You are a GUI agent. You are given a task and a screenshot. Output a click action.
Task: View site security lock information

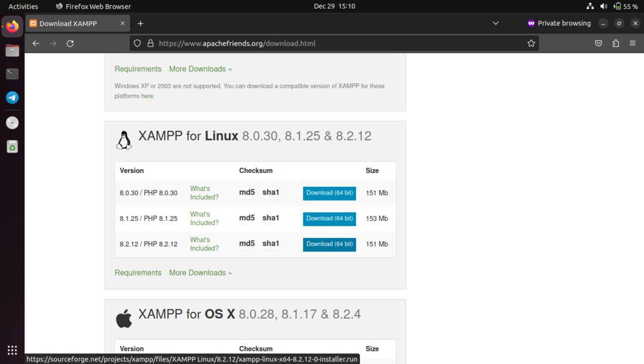pos(150,43)
